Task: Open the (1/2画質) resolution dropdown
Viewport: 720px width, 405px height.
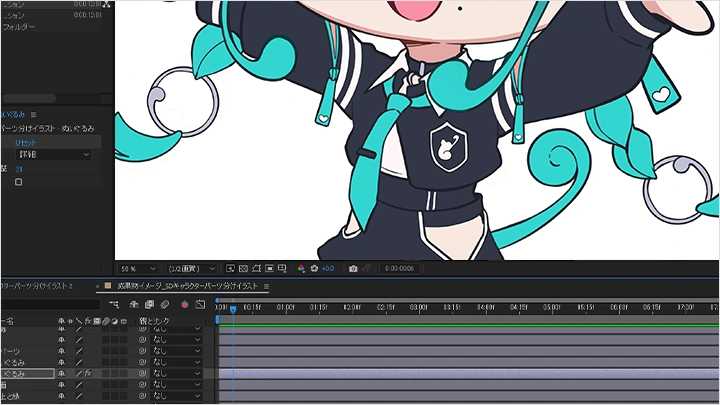Action: [191, 269]
